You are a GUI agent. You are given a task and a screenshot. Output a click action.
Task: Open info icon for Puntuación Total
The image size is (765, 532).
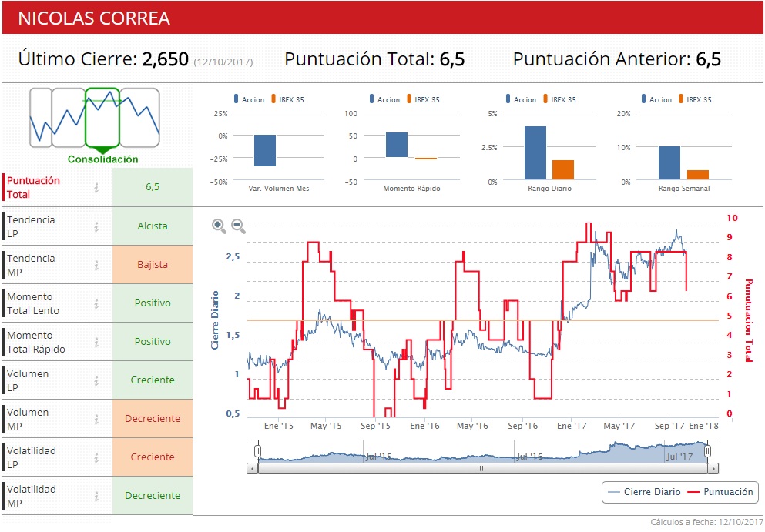(96, 187)
